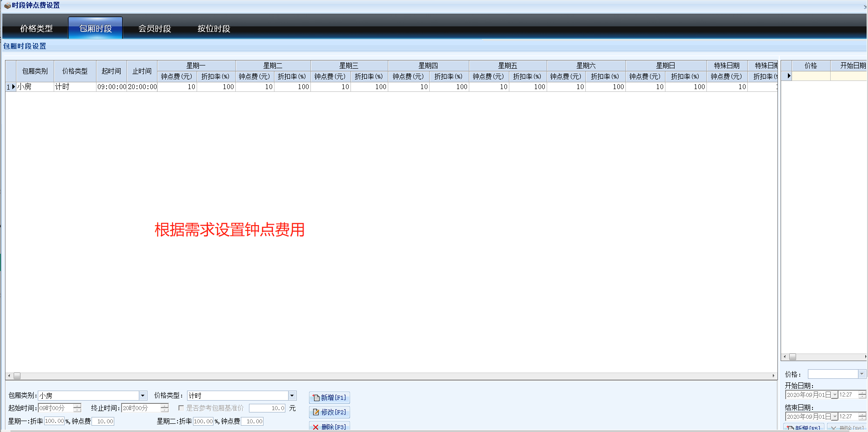Select the 计时 cell in row 1
868x432 pixels.
[75, 86]
